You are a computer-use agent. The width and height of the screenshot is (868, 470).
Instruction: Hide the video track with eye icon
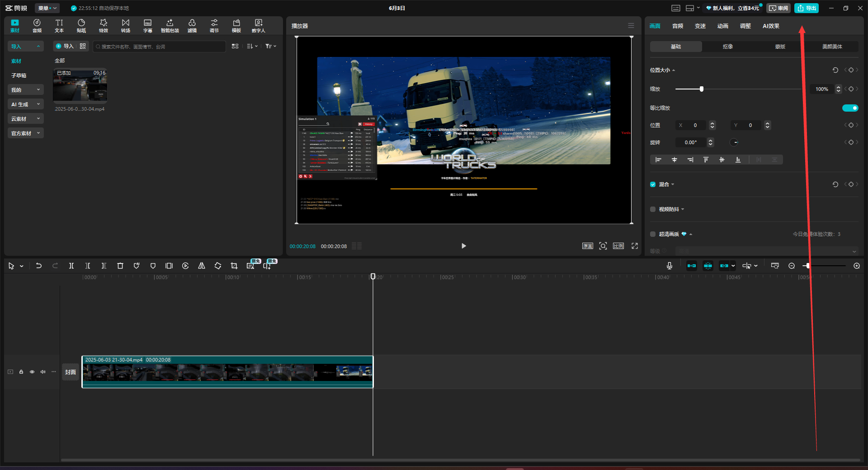tap(32, 372)
